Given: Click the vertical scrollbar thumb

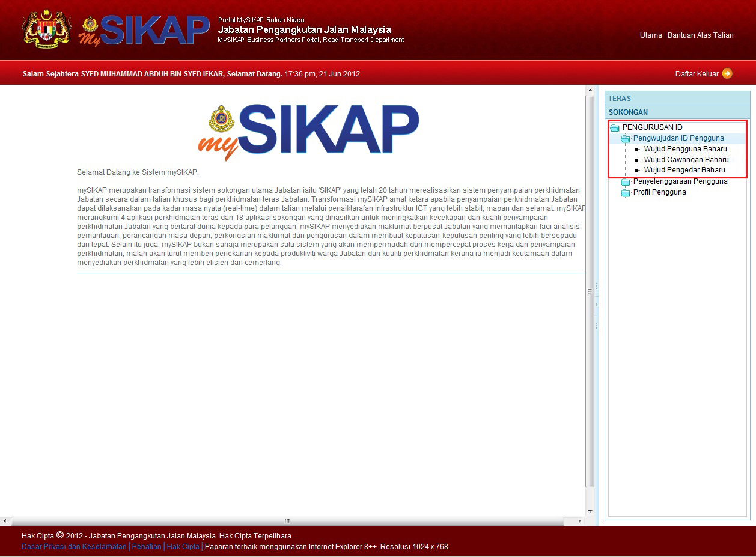Looking at the screenshot, I should [590, 291].
